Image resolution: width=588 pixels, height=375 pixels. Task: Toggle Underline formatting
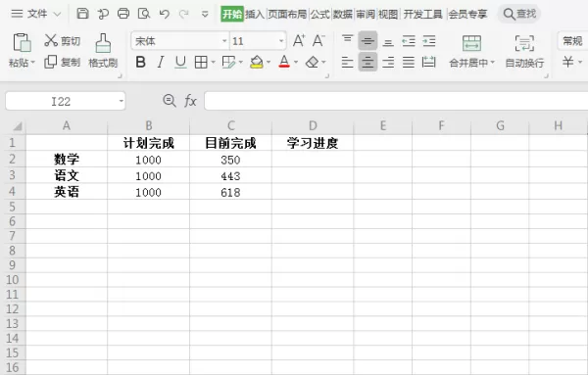tap(180, 63)
